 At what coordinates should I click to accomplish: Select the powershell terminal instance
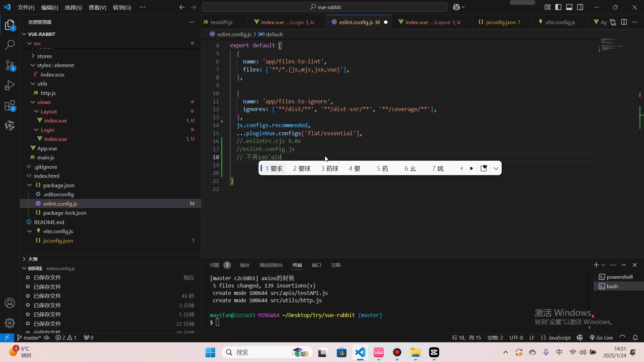(x=619, y=277)
